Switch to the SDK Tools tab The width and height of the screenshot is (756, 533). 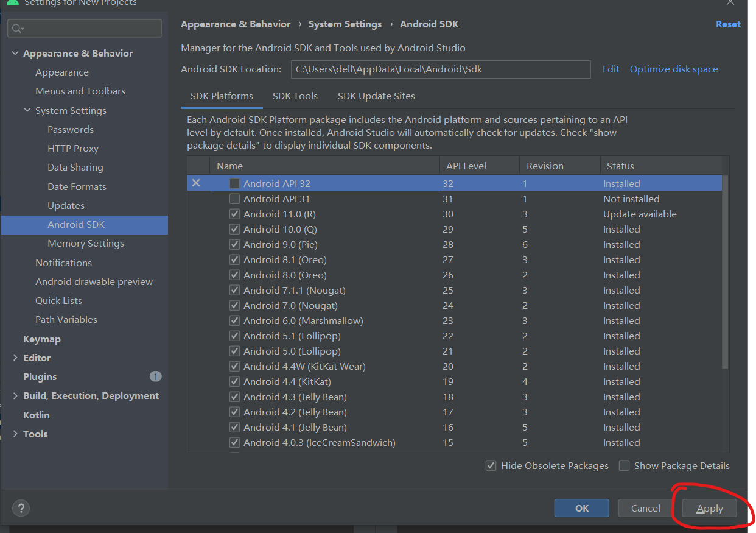coord(295,96)
